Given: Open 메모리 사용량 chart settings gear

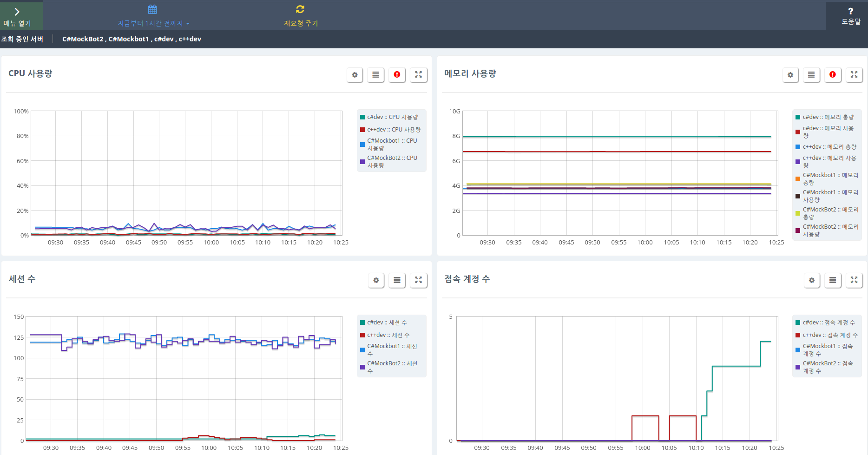Looking at the screenshot, I should 790,75.
